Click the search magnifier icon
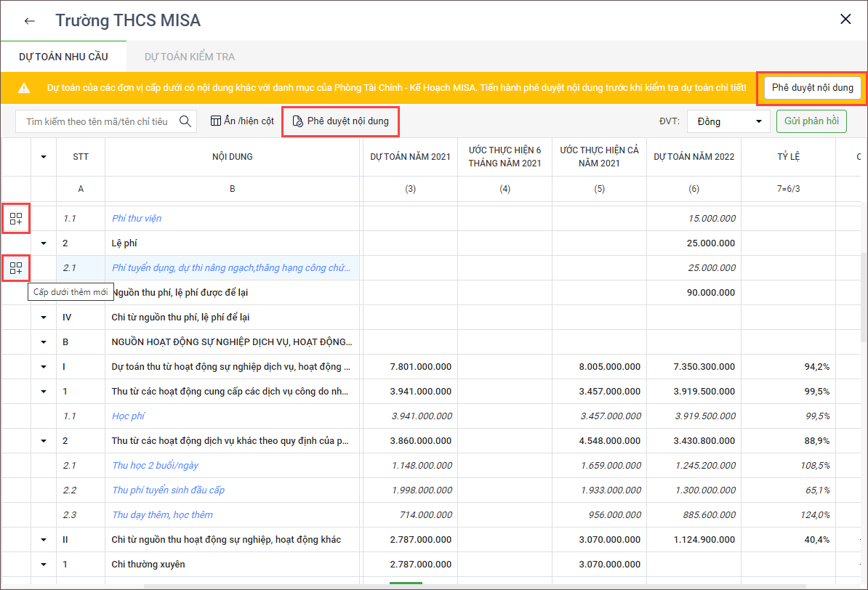Viewport: 868px width, 590px height. 185,121
